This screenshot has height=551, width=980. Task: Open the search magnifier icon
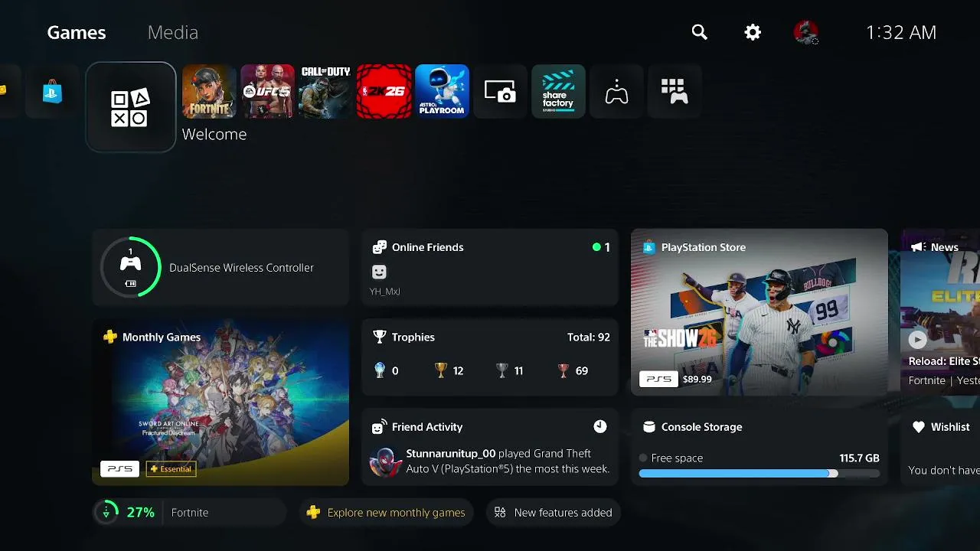point(699,32)
